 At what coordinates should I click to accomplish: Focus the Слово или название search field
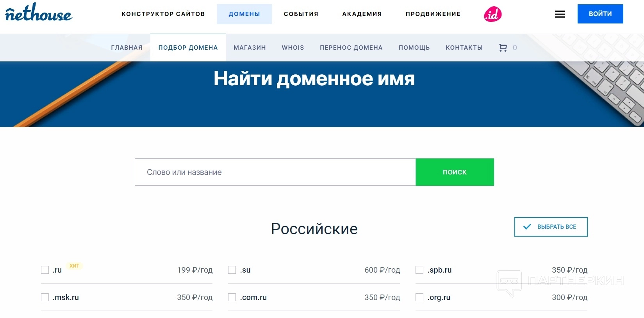(275, 172)
